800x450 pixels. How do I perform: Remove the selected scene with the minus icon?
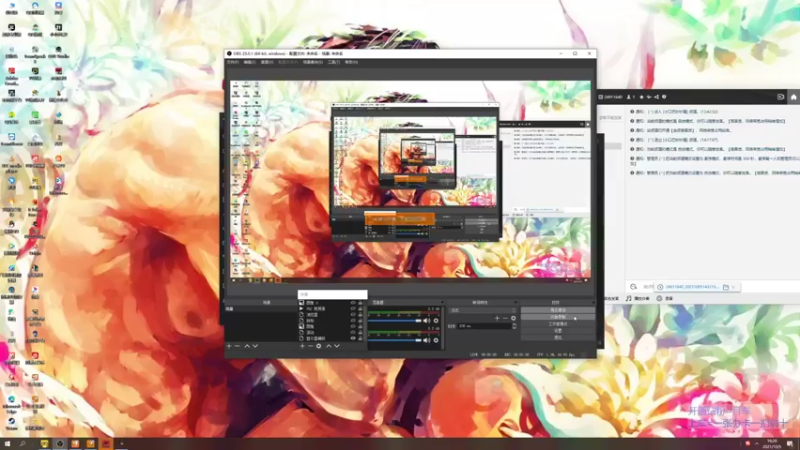click(x=237, y=346)
